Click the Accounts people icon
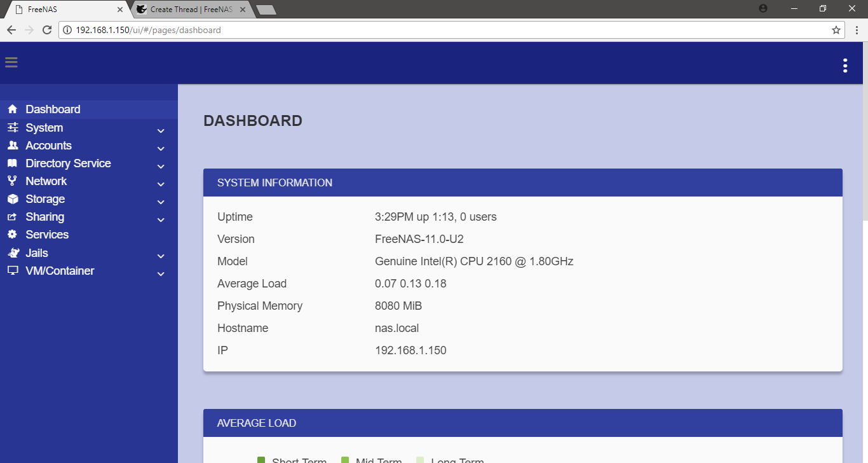Image resolution: width=868 pixels, height=463 pixels. pyautogui.click(x=12, y=146)
